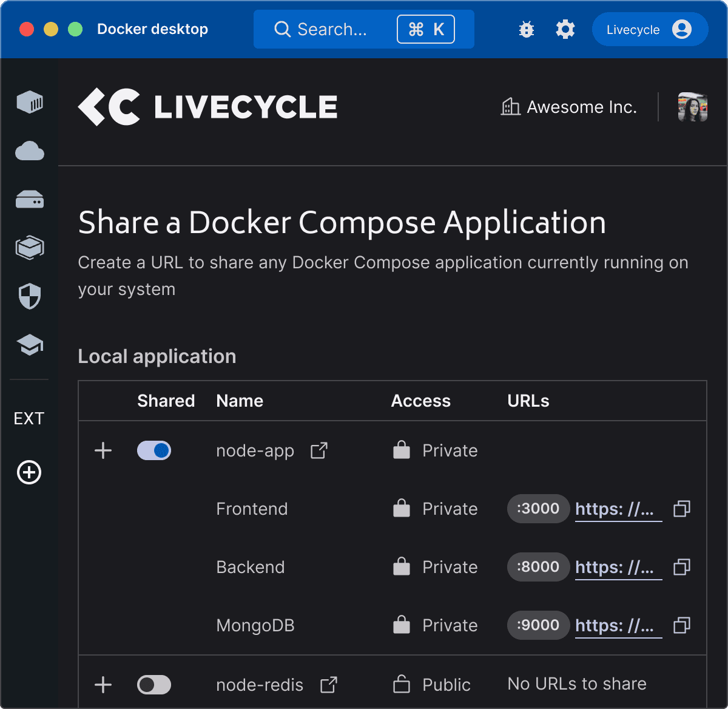The image size is (728, 709).
Task: Click the Name column header
Action: pyautogui.click(x=240, y=401)
